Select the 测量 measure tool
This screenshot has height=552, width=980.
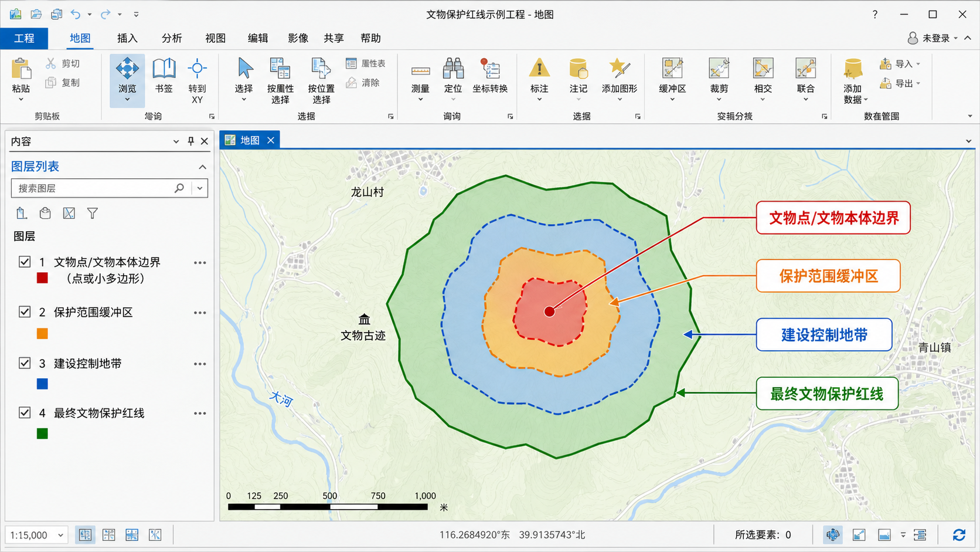(x=420, y=75)
